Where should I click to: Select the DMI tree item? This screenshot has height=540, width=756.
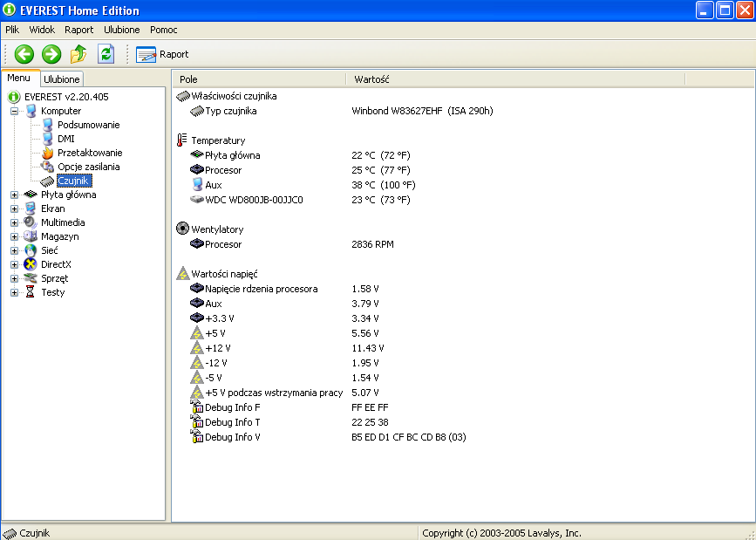[66, 139]
